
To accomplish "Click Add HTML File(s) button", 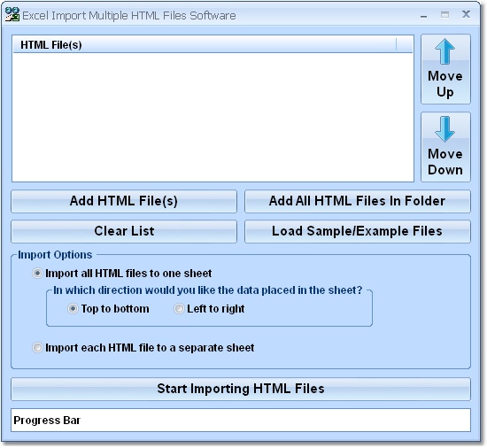I will tap(124, 201).
